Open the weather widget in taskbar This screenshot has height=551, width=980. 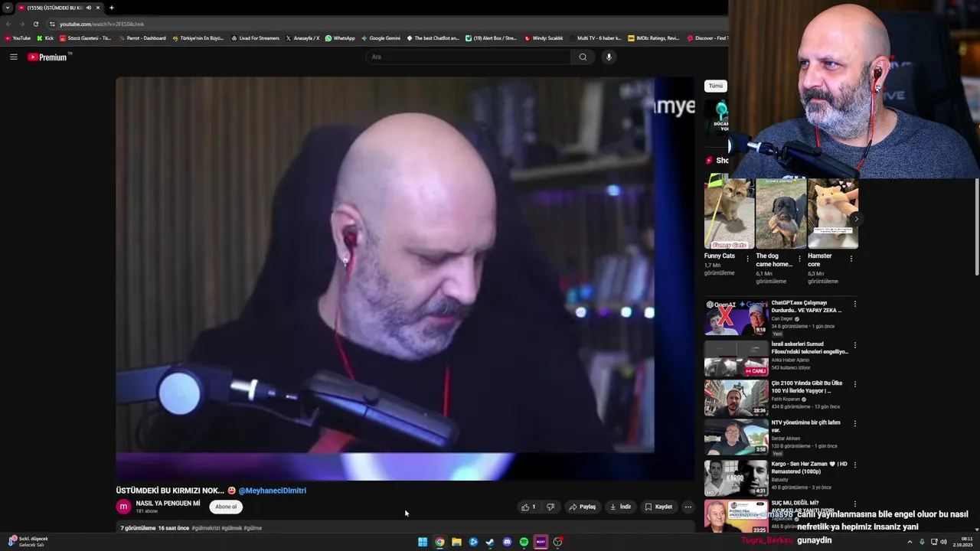coord(28,542)
